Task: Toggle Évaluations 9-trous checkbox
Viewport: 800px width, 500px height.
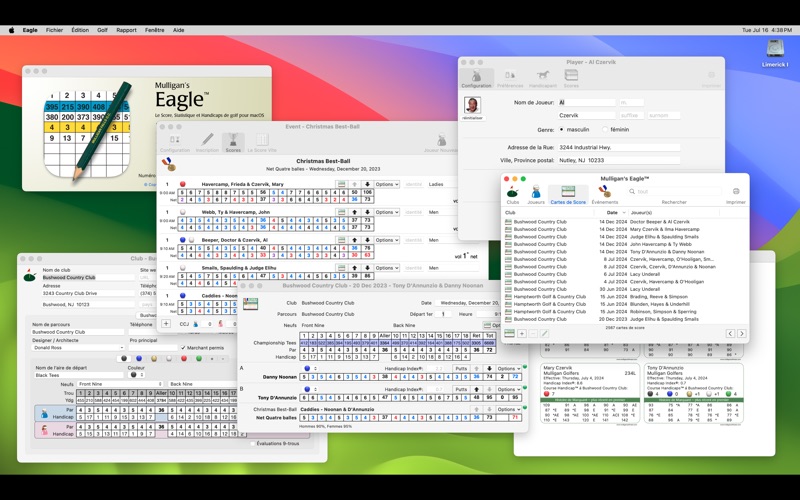Action: 253,443
